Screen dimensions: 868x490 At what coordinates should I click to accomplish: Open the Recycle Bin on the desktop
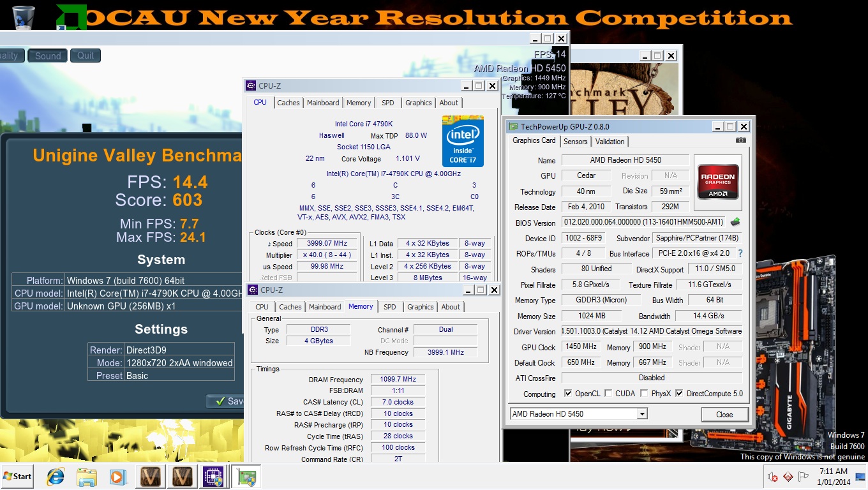24,17
